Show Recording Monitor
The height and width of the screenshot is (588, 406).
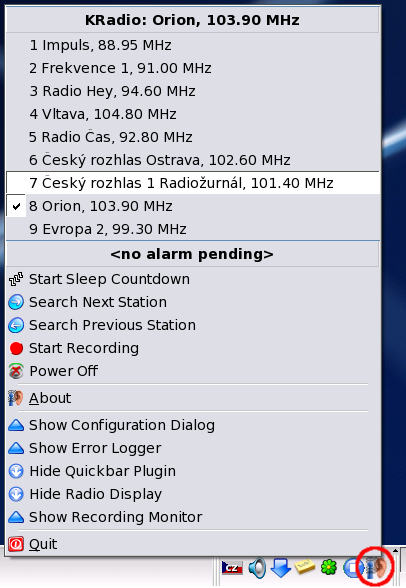click(x=193, y=517)
